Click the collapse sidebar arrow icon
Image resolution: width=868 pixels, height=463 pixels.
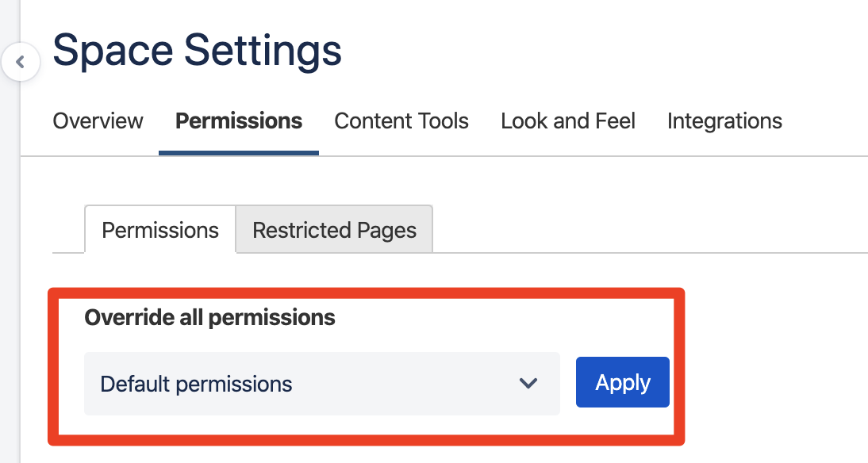[x=21, y=61]
